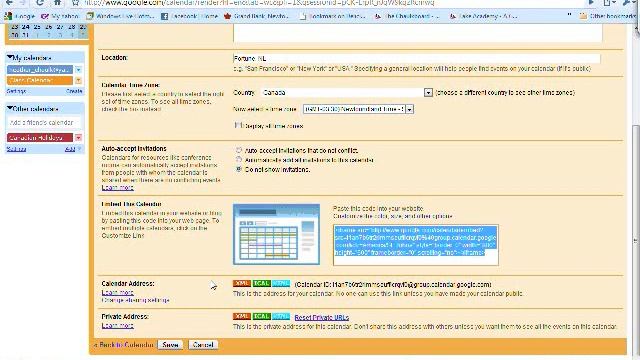Reload the page with the refresh icon
Viewport: 640px width, 360px height.
[40, 2]
